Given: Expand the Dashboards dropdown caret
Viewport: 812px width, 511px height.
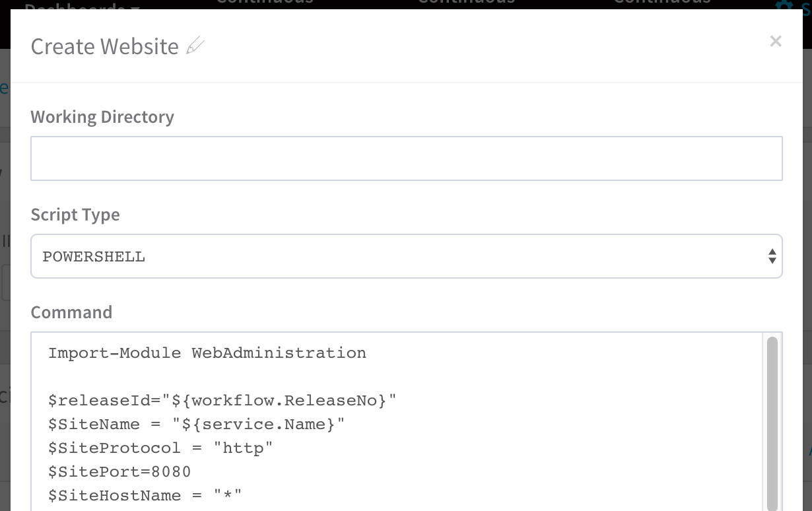Looking at the screenshot, I should [135, 7].
